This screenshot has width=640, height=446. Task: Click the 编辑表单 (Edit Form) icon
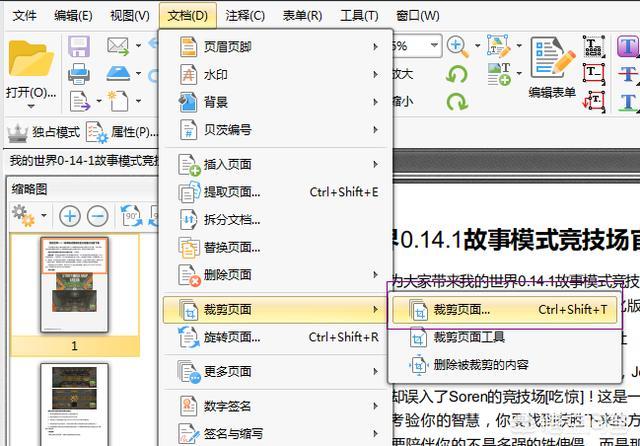pyautogui.click(x=551, y=58)
